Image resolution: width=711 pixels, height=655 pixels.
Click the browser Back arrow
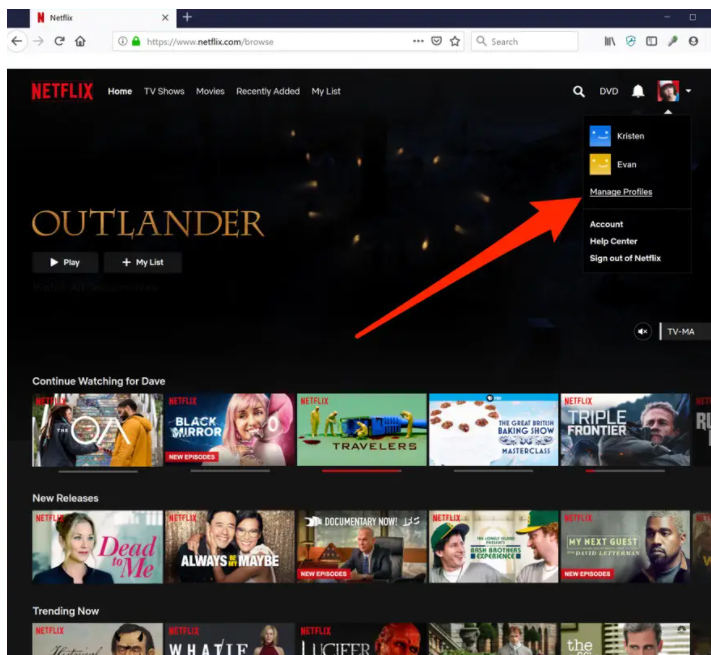pyautogui.click(x=17, y=41)
